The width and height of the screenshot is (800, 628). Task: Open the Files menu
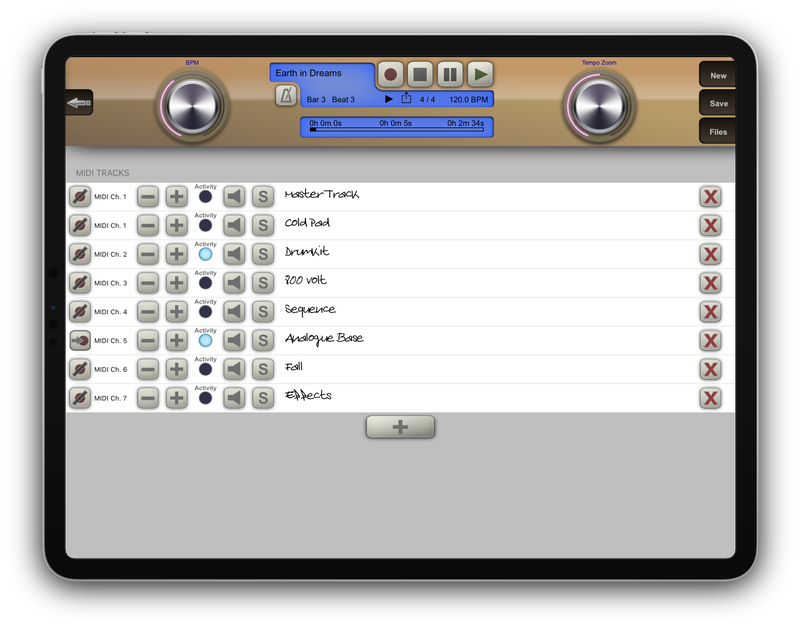coord(718,132)
